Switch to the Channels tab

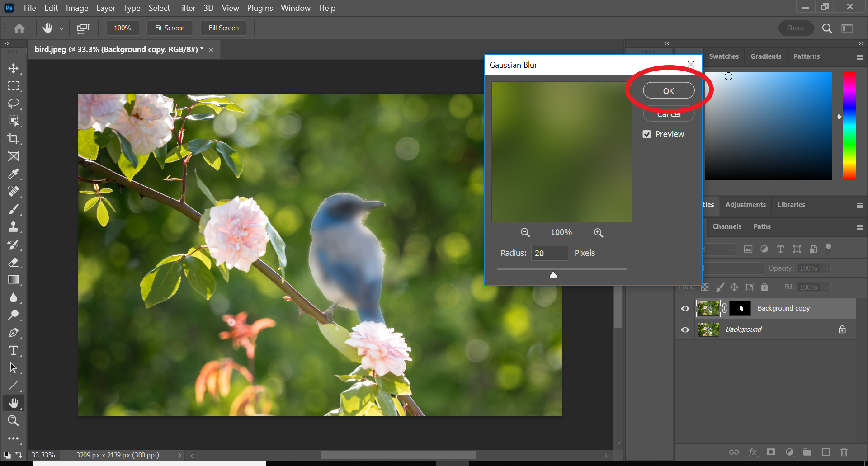click(726, 226)
